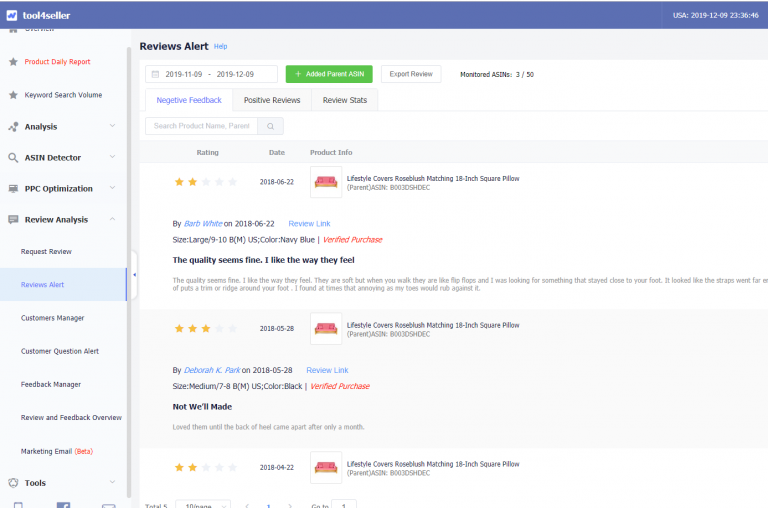The image size is (768, 508).
Task: Click the date range input field
Action: pos(211,74)
